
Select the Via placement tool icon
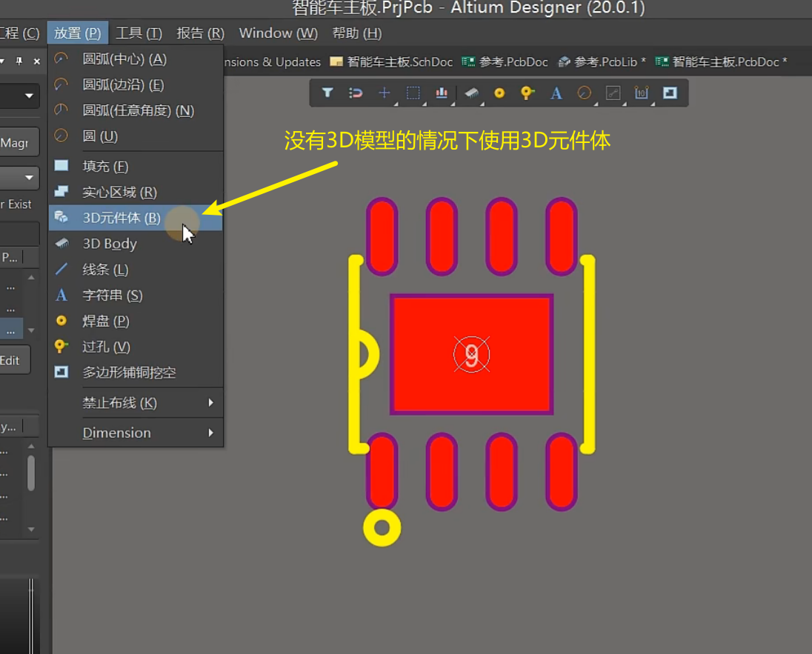click(x=526, y=93)
